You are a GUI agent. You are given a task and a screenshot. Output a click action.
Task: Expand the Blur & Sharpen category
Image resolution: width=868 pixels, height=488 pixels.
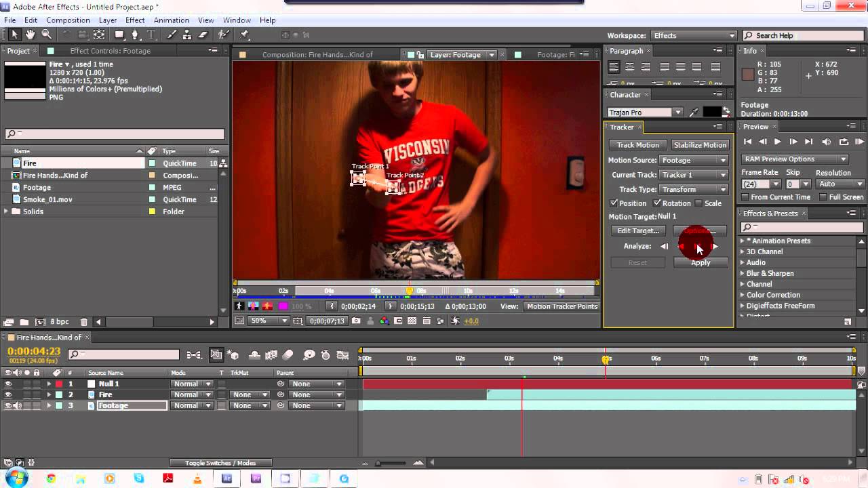[742, 273]
